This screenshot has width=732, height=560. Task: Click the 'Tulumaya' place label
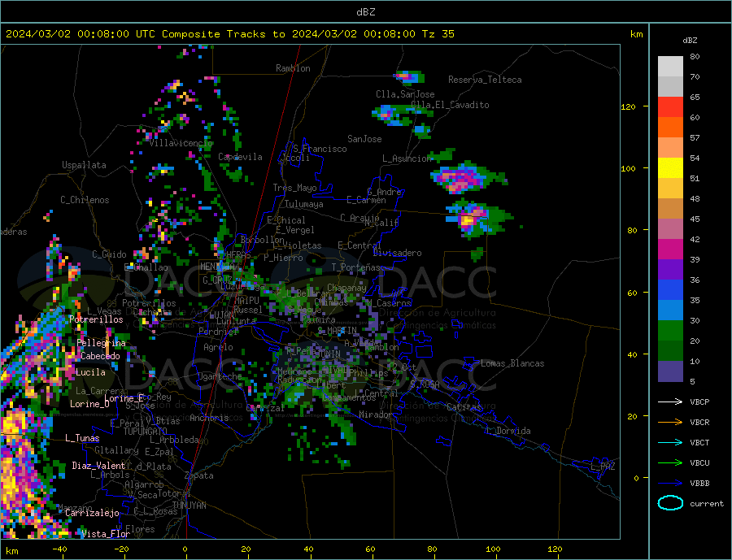[x=304, y=204]
